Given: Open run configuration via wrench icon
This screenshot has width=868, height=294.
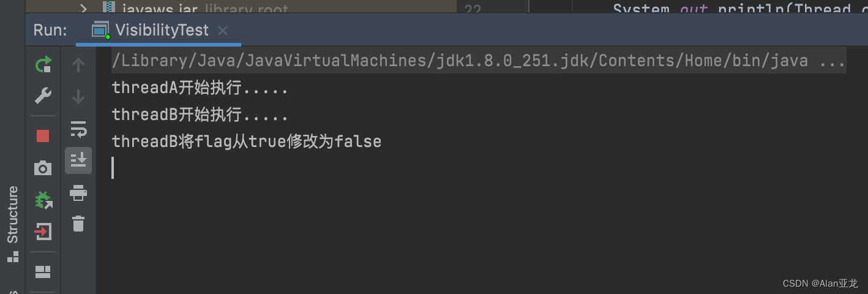Looking at the screenshot, I should (x=43, y=96).
